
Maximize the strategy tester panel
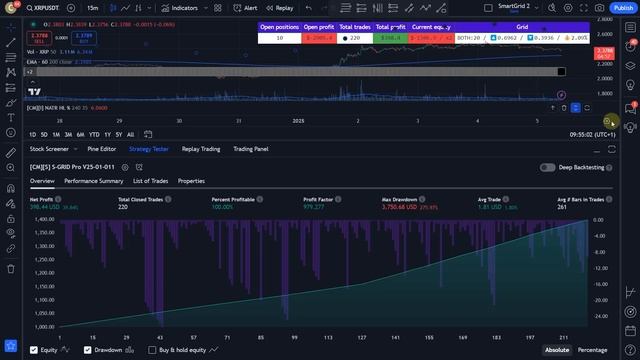click(x=611, y=149)
